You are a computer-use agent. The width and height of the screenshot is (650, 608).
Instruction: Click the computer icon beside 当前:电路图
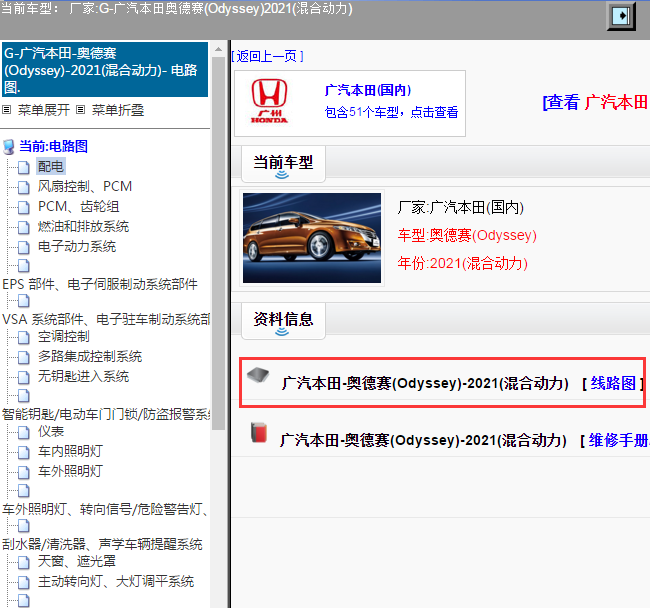coord(9,147)
